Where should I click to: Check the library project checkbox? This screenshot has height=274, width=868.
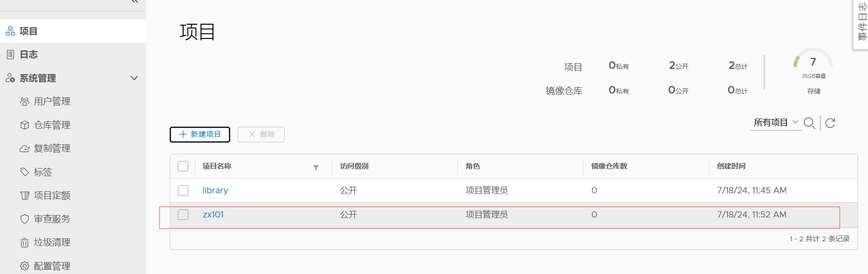click(183, 190)
